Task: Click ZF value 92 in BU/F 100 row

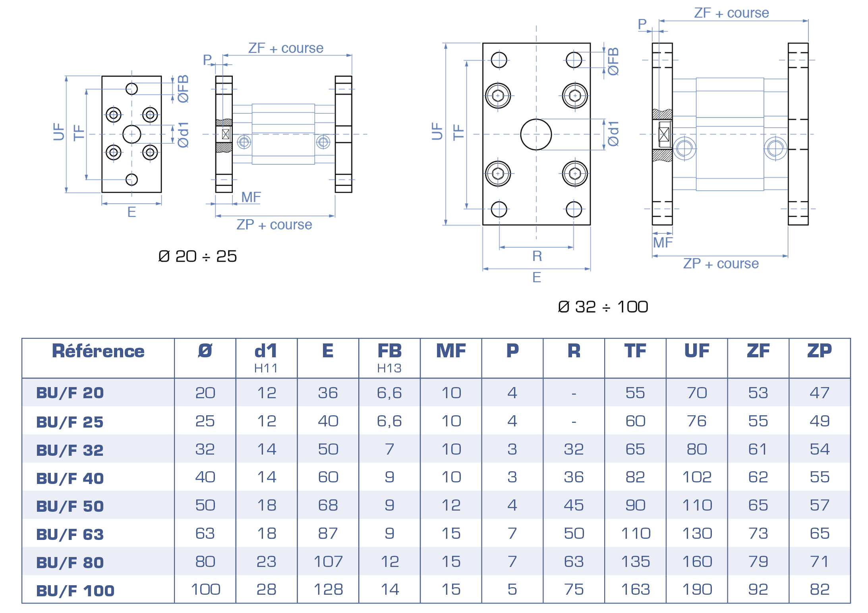Action: click(758, 589)
